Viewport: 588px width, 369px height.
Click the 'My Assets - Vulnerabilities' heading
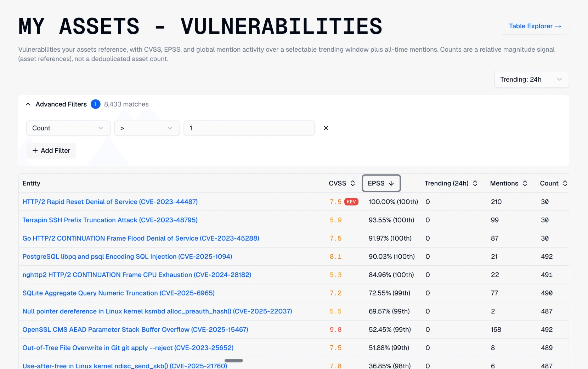point(200,26)
